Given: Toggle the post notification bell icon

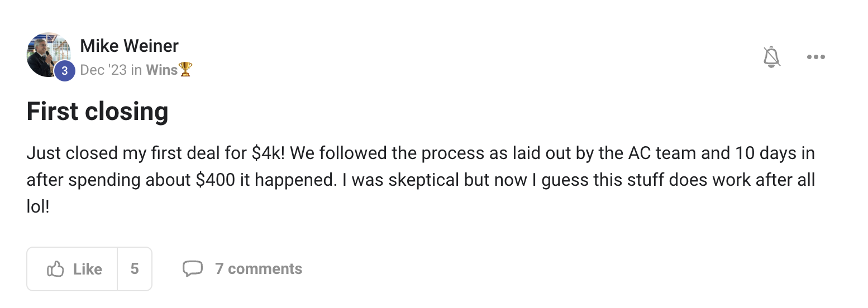Looking at the screenshot, I should [771, 57].
